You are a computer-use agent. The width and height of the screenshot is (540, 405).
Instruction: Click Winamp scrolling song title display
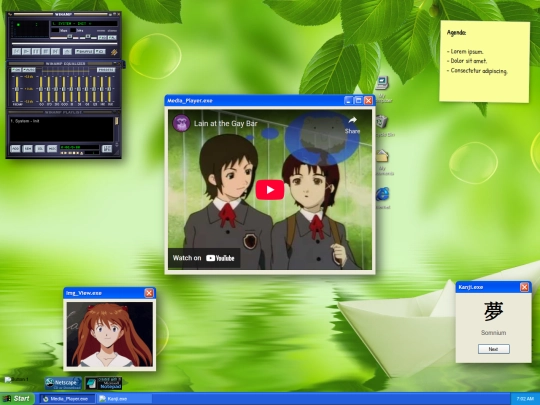point(84,23)
